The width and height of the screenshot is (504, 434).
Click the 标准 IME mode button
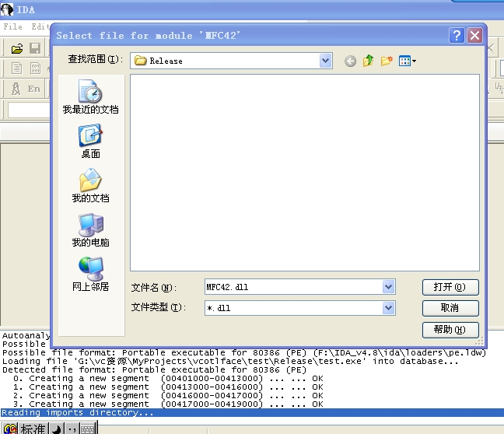coord(33,429)
